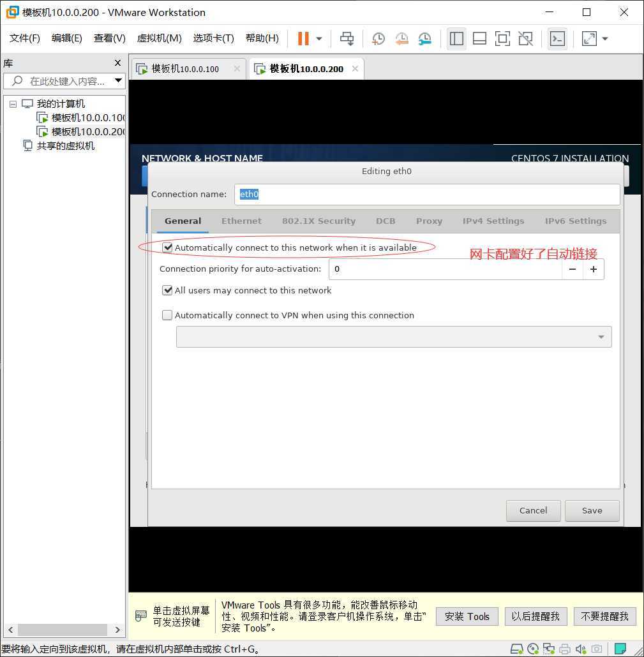Collapse the 我的计算机 tree node
This screenshot has height=657, width=644.
(13, 104)
